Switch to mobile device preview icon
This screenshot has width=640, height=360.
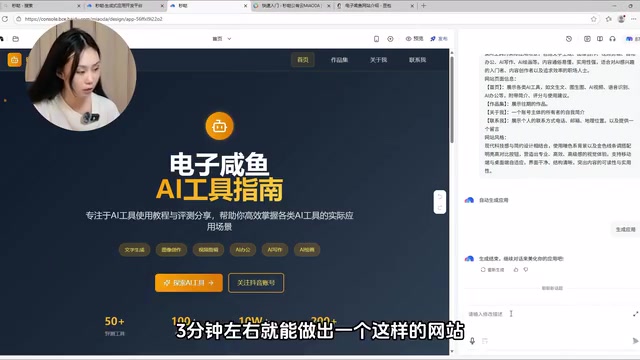(x=376, y=39)
